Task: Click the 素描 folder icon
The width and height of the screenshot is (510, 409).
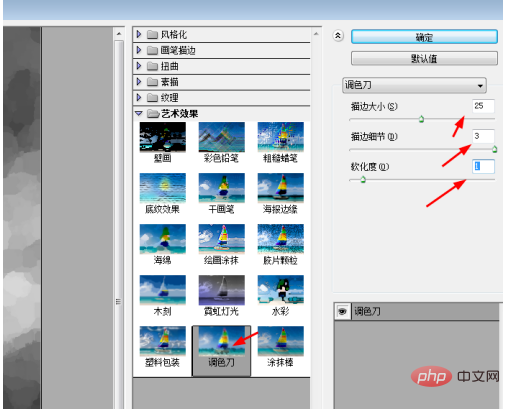Action: pos(152,82)
